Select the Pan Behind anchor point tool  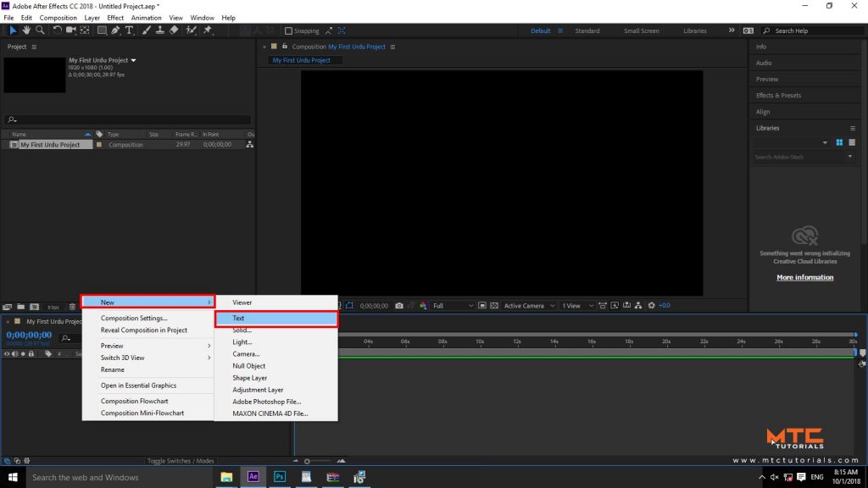(85, 30)
